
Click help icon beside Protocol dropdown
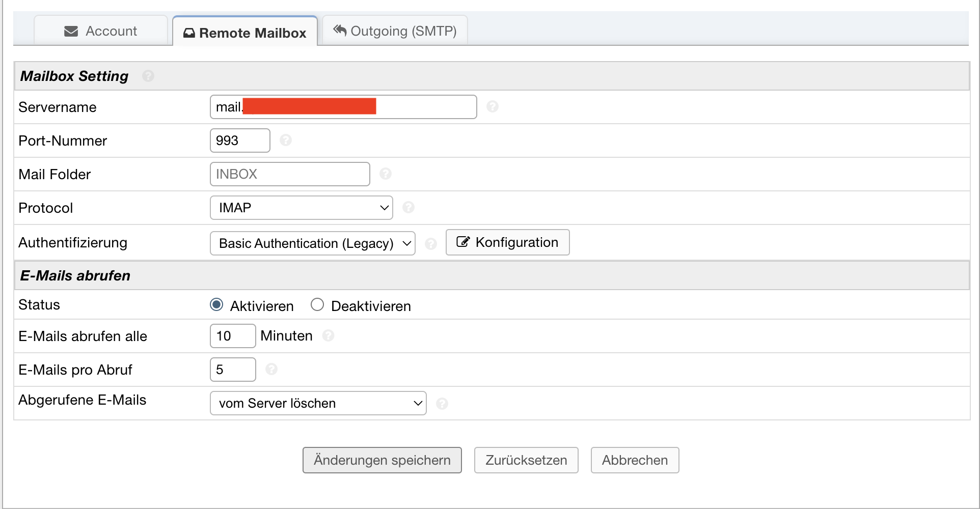tap(409, 208)
